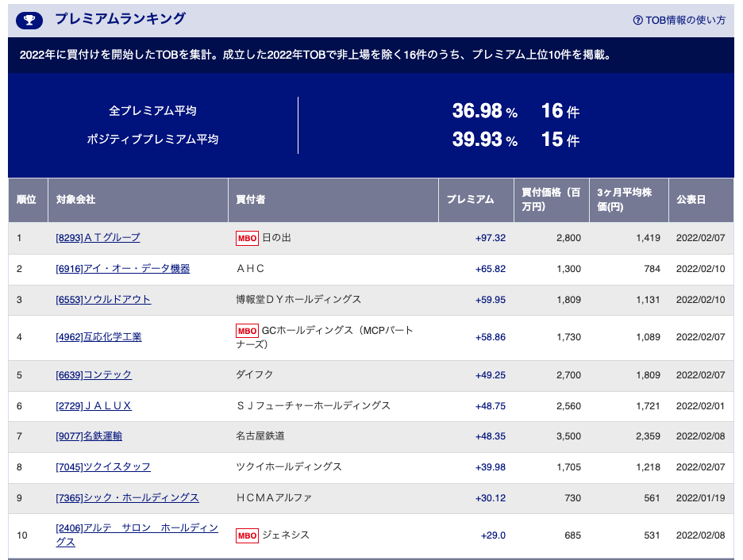Click the MBO badge next to GCホールディングス
743x560 pixels.
pyautogui.click(x=248, y=331)
